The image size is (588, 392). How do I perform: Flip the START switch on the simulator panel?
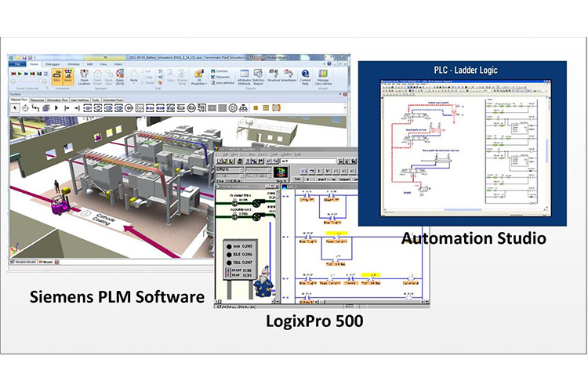coord(228,270)
